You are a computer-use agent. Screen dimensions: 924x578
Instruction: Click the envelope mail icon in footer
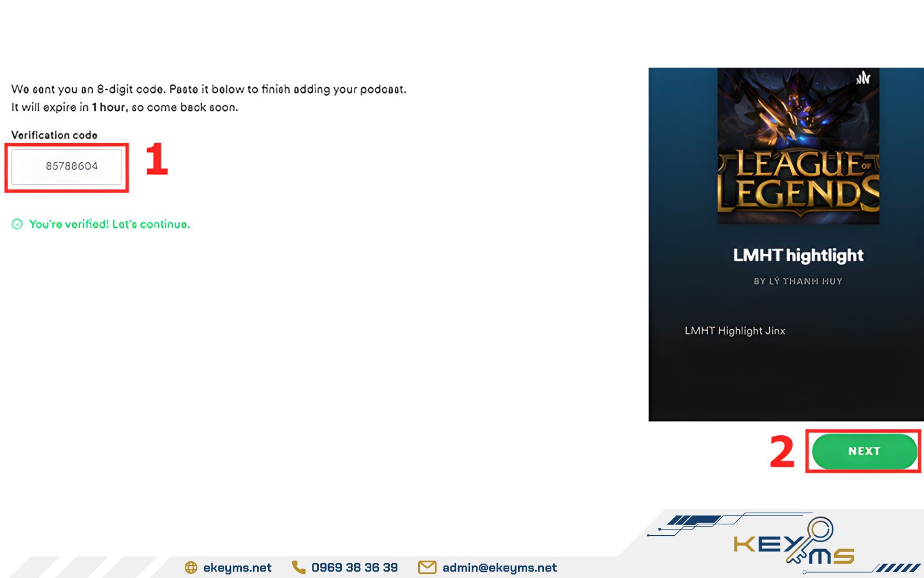click(x=427, y=568)
